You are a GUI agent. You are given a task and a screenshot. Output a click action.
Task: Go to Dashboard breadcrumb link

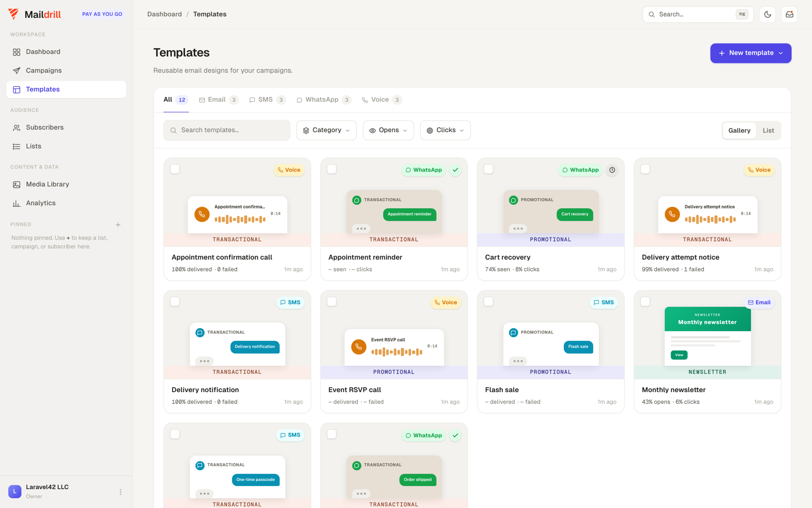point(164,14)
